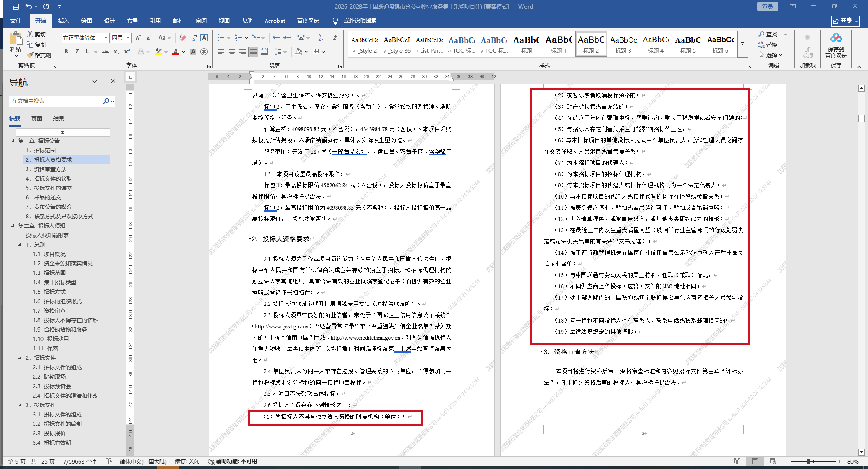Click the Print Layout view icon
Image resolution: width=868 pixels, height=469 pixels.
click(x=755, y=461)
